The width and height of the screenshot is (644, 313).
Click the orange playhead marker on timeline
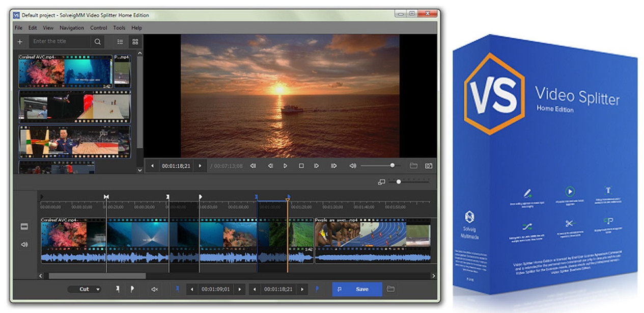(288, 199)
